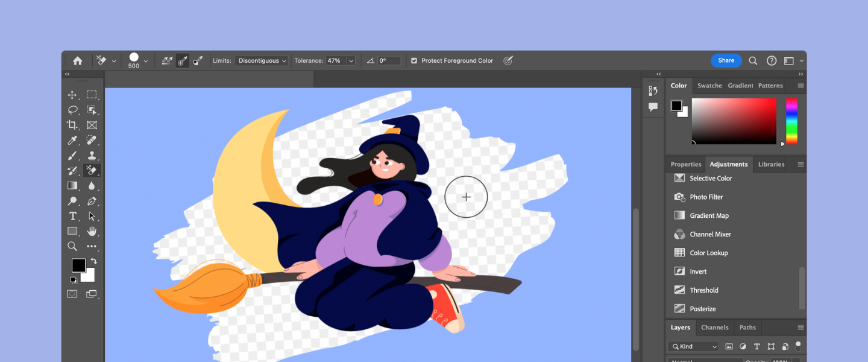
Task: Toggle Quick Mask mode
Action: coord(72,294)
